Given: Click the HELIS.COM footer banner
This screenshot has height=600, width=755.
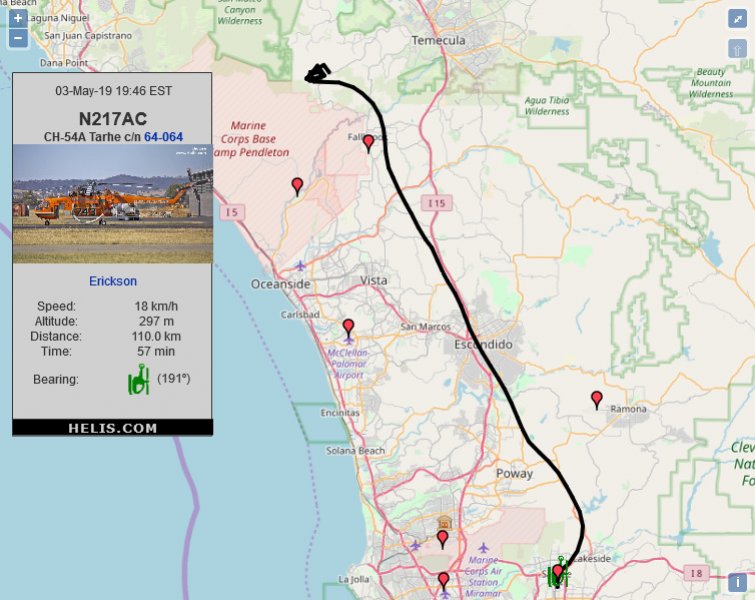Looking at the screenshot, I should [x=113, y=428].
